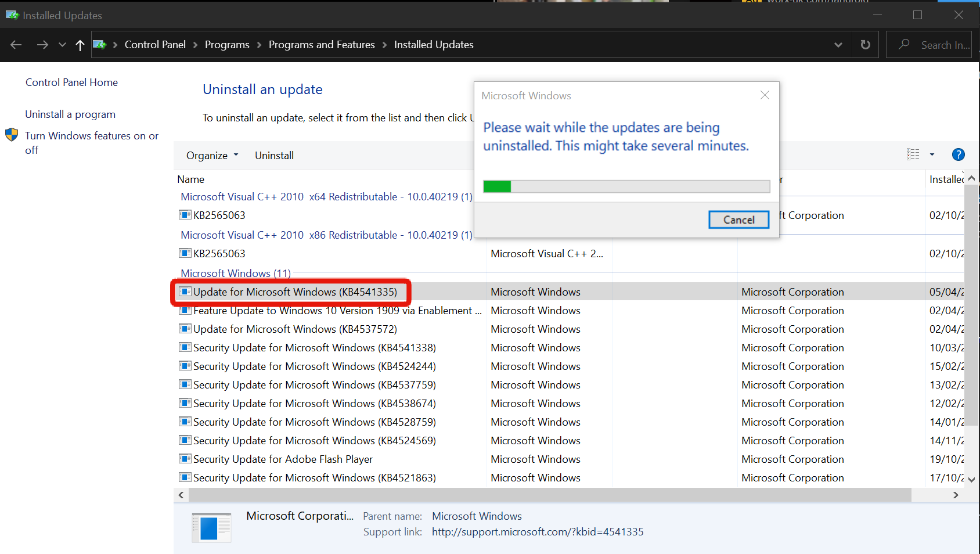Expand chevron after Programs and Features breadcrumb
980x554 pixels.
384,45
